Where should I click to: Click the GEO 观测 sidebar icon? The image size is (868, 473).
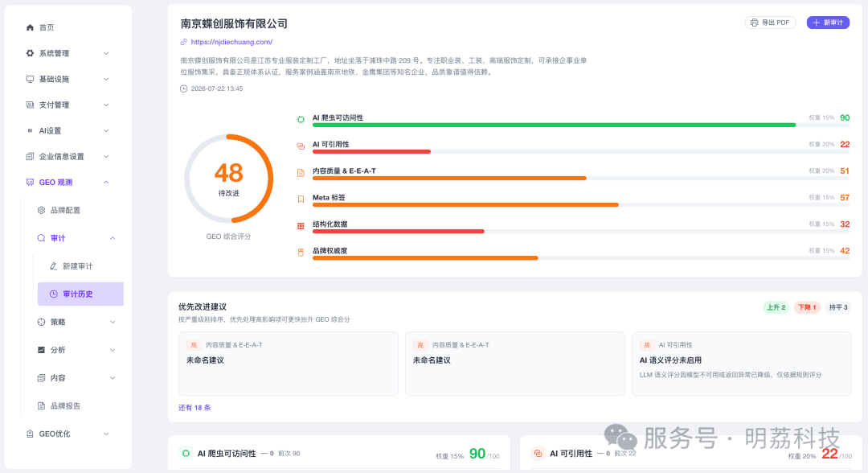30,183
